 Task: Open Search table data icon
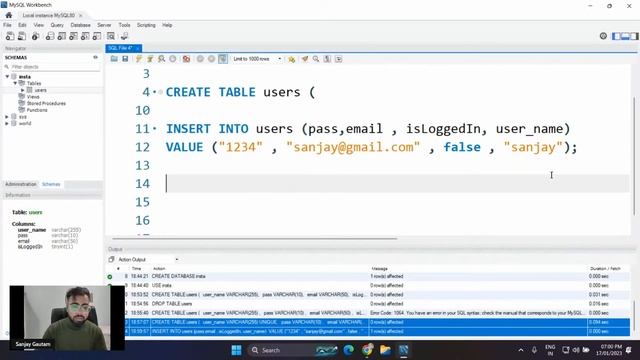click(x=111, y=36)
